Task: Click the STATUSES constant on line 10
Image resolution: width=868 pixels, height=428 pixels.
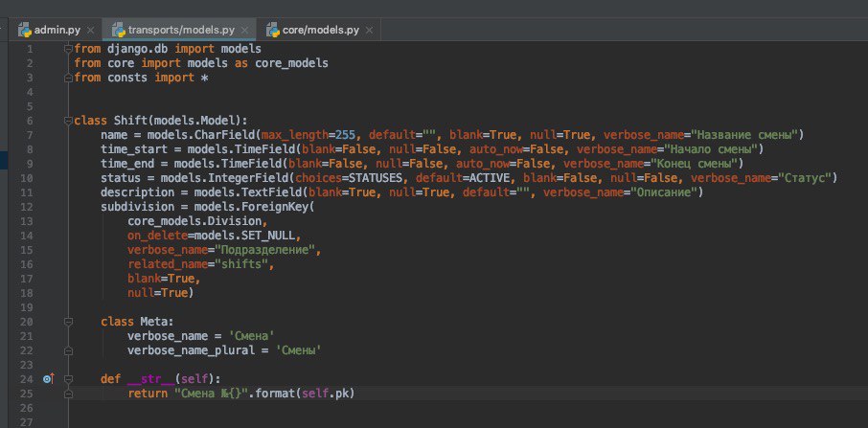Action: point(376,178)
